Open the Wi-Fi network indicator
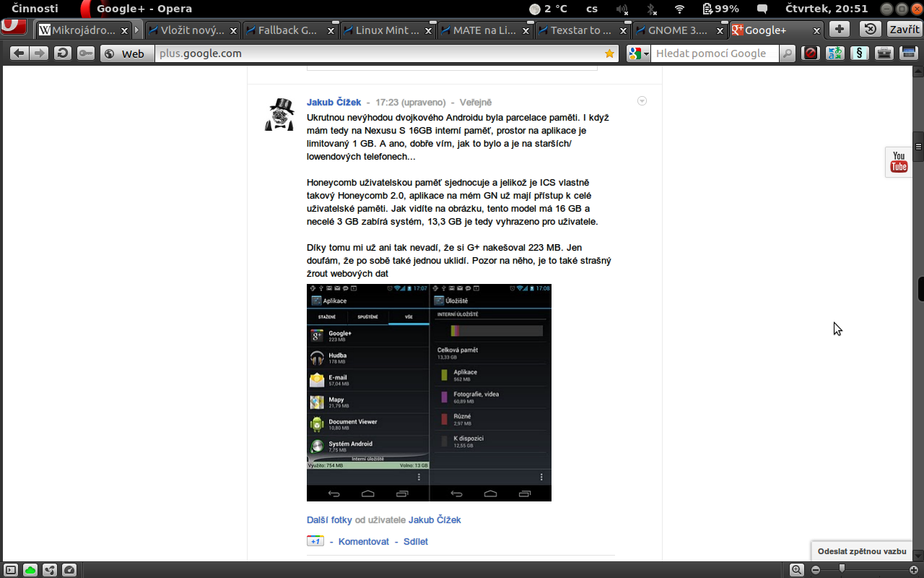924x578 pixels. 679,9
